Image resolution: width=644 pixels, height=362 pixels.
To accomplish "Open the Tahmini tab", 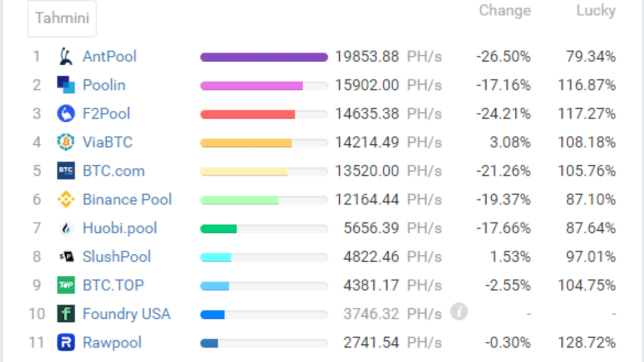I will pos(62,18).
